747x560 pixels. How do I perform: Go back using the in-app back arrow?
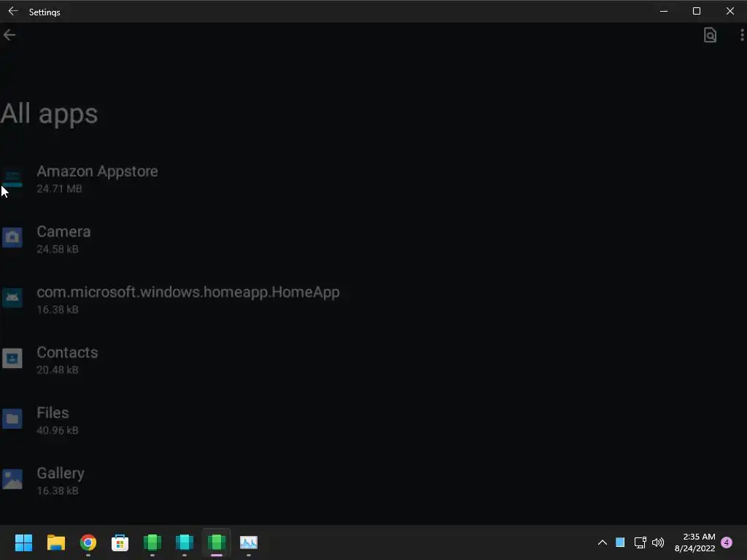[x=9, y=35]
